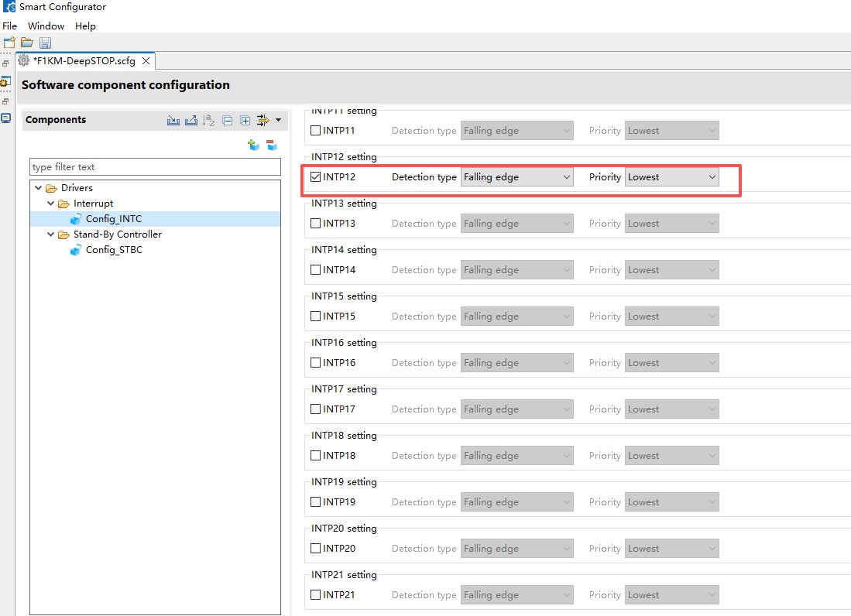Collapse the Drivers tree folder
This screenshot has height=616, width=851.
click(x=39, y=188)
